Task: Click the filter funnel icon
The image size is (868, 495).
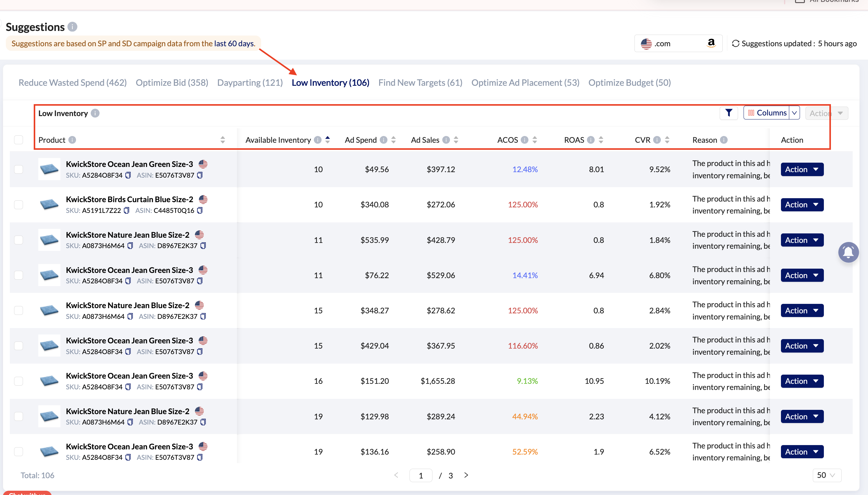Action: coord(728,113)
